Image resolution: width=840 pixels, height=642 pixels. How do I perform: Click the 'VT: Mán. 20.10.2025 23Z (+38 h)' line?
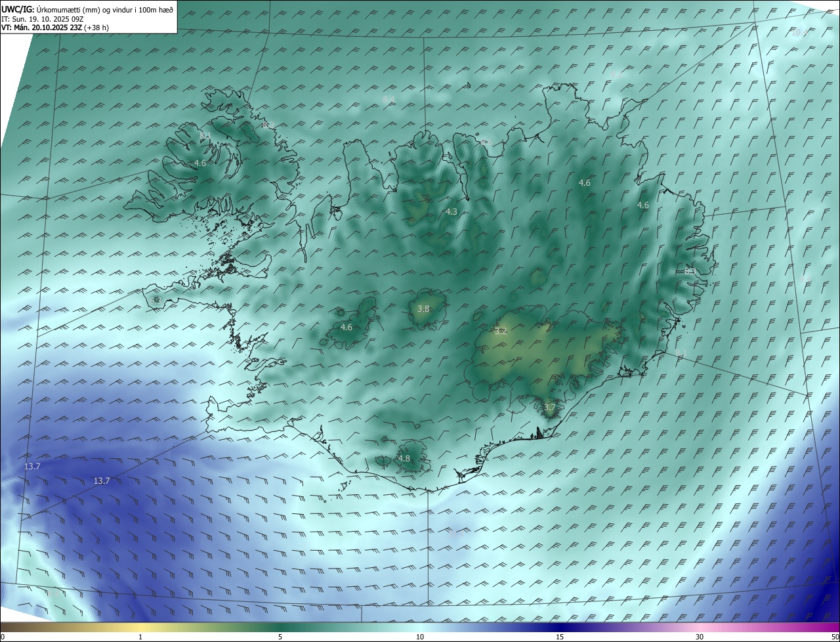click(55, 28)
